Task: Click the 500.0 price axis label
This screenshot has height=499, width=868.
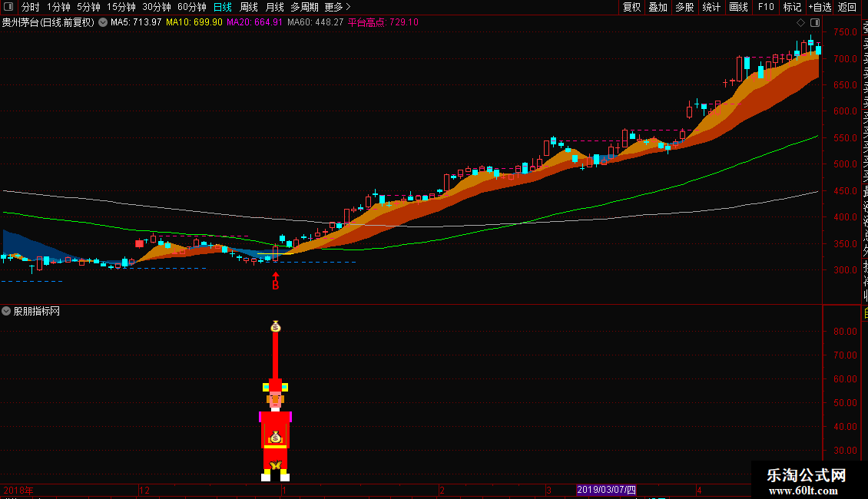Action: [845, 164]
